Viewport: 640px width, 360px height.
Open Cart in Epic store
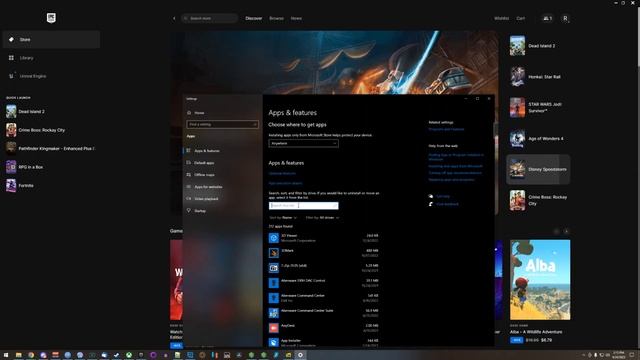click(x=520, y=18)
